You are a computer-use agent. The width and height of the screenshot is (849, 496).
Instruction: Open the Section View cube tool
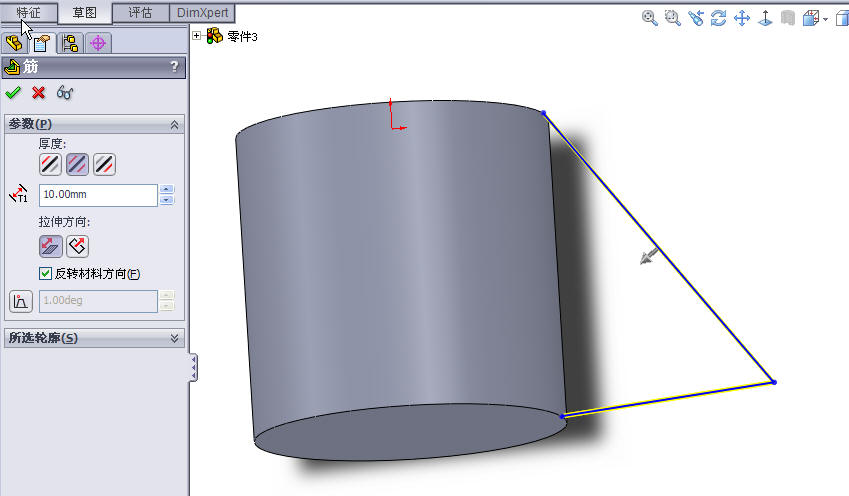click(811, 18)
